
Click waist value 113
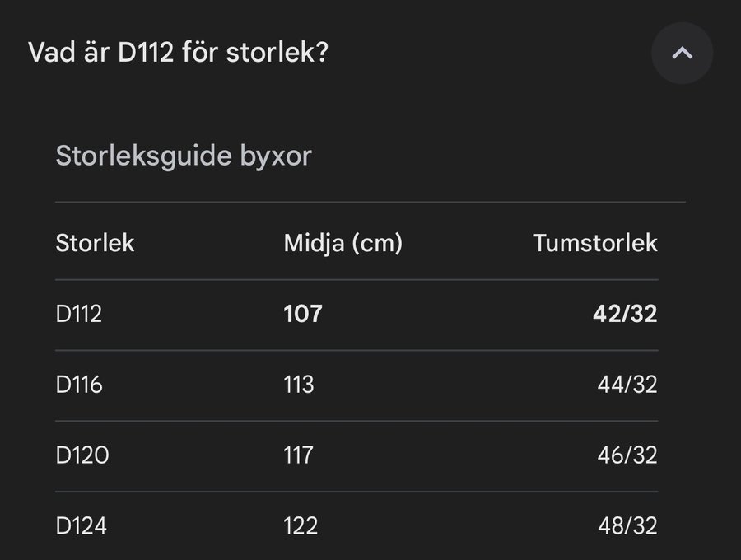tap(299, 385)
